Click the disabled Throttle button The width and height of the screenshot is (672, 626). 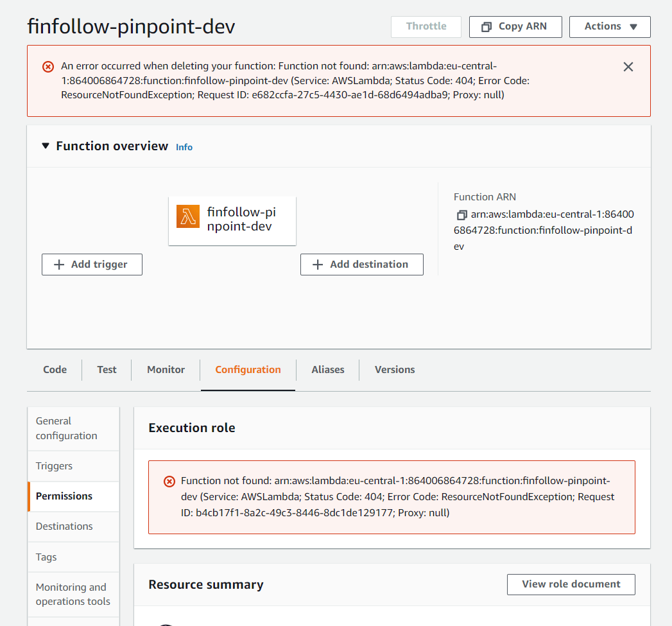click(426, 26)
